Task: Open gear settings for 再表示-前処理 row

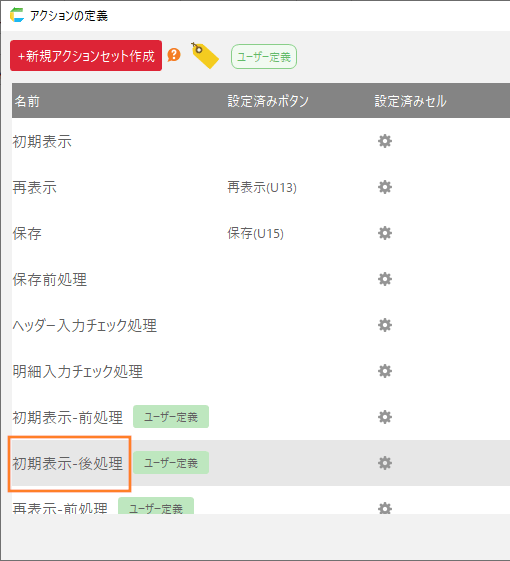Action: tap(385, 508)
